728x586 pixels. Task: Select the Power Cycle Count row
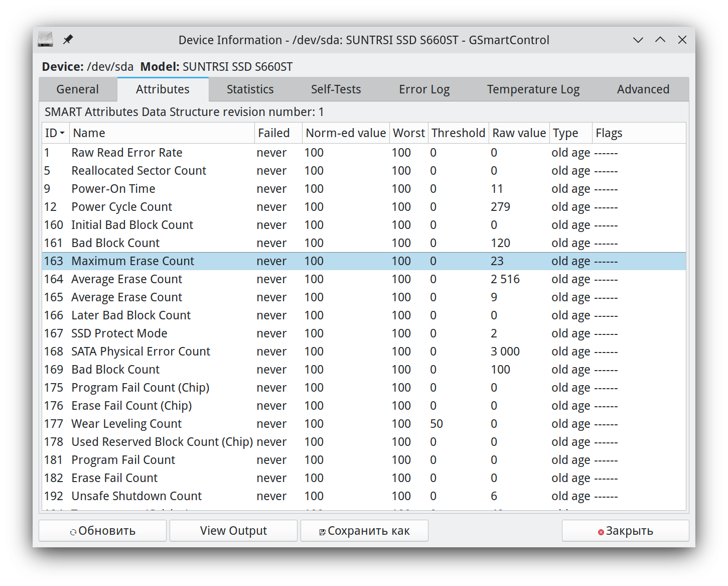364,207
